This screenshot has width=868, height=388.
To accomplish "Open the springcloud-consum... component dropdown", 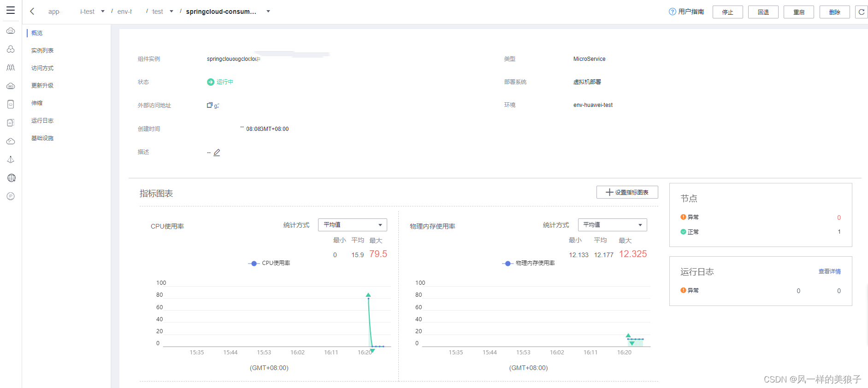I will click(268, 12).
